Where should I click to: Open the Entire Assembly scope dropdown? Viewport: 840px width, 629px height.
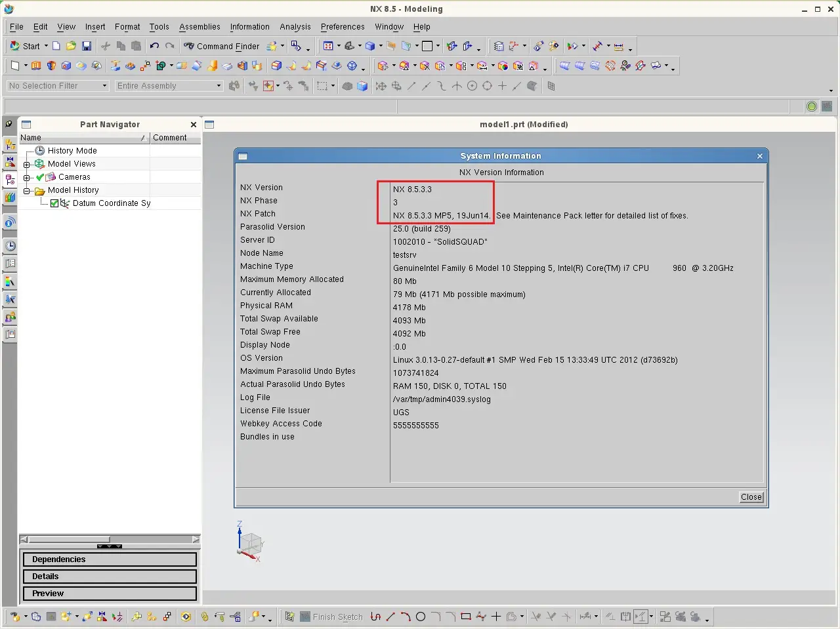click(x=169, y=86)
